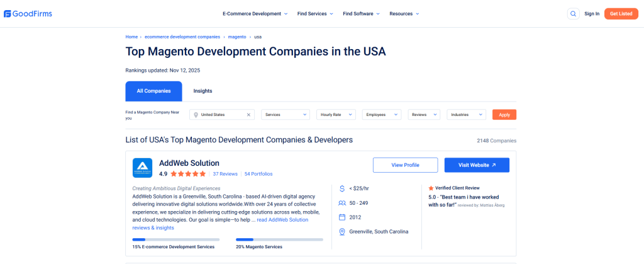
Task: Click the 'Top Magento Development Companies' page title
Action: 255,52
